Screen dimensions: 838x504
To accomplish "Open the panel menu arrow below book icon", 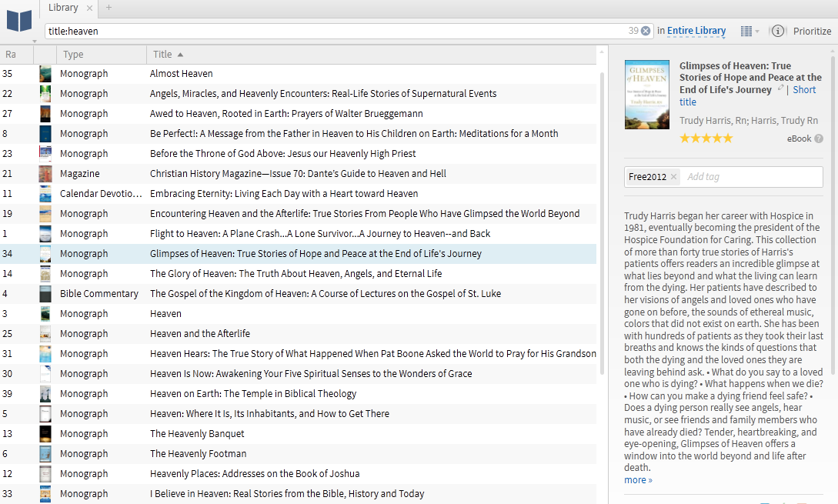I will [34, 41].
